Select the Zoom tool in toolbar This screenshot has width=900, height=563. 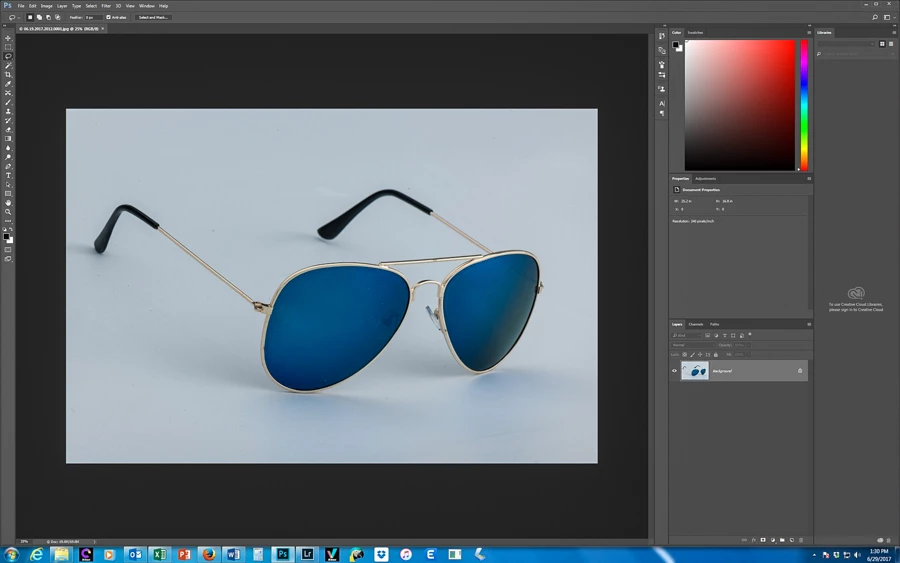pyautogui.click(x=8, y=212)
